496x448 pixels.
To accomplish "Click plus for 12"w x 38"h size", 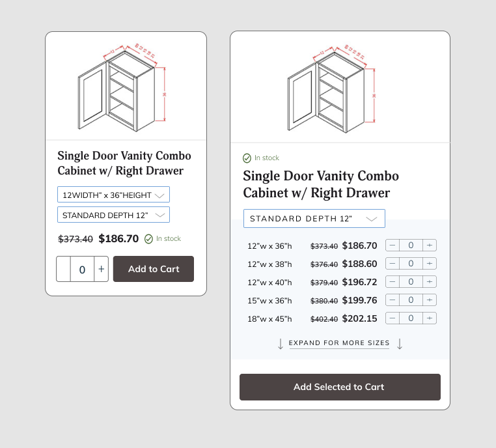I will [x=430, y=264].
